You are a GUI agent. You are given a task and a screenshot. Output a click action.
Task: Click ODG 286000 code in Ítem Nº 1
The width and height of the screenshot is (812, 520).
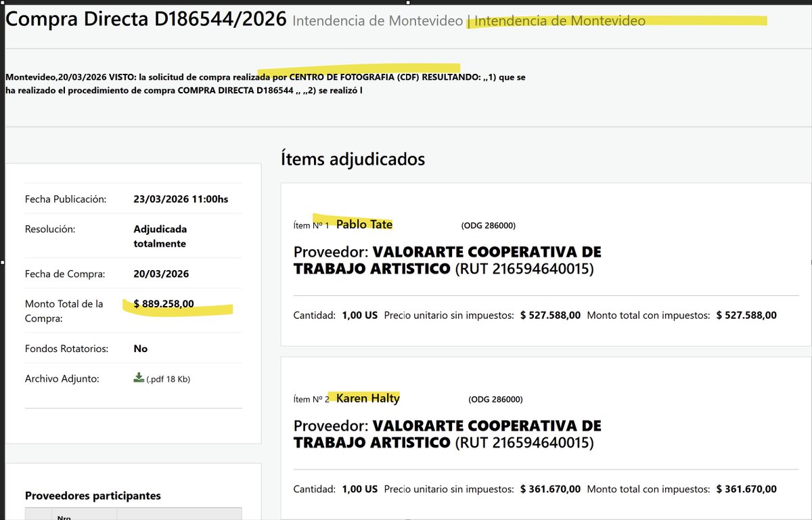[x=488, y=225]
